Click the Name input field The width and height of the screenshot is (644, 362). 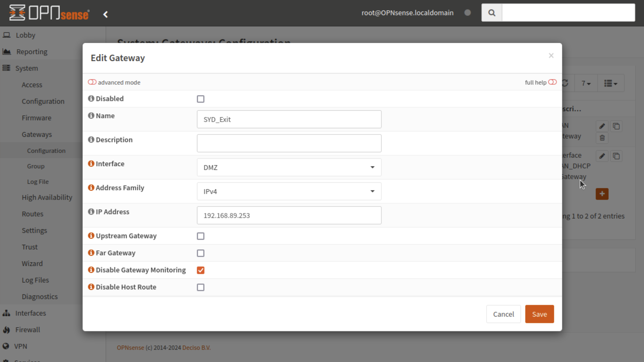(x=290, y=119)
